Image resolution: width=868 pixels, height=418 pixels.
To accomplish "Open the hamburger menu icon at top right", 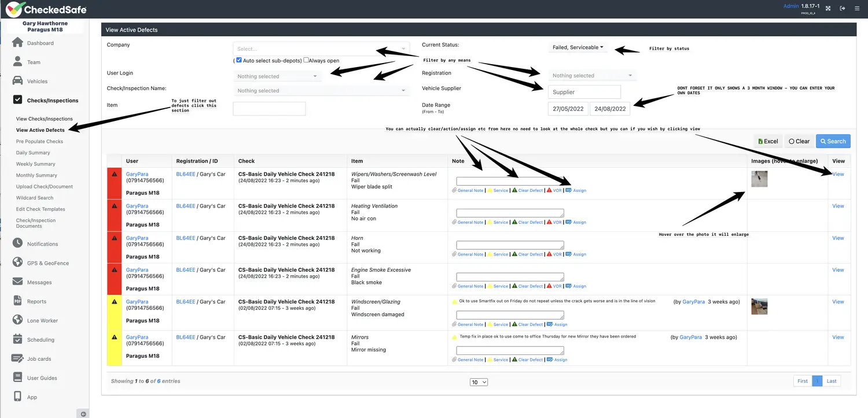I will (x=857, y=8).
